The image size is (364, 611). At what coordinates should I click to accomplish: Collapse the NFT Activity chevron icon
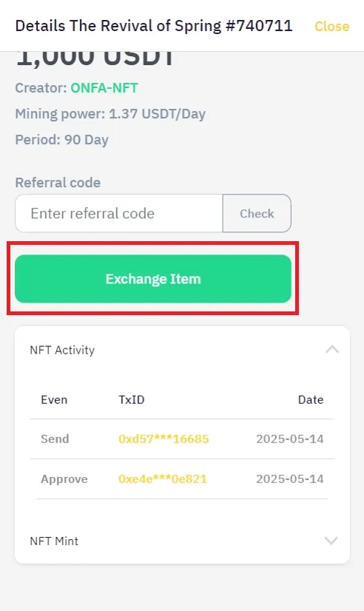tap(332, 350)
